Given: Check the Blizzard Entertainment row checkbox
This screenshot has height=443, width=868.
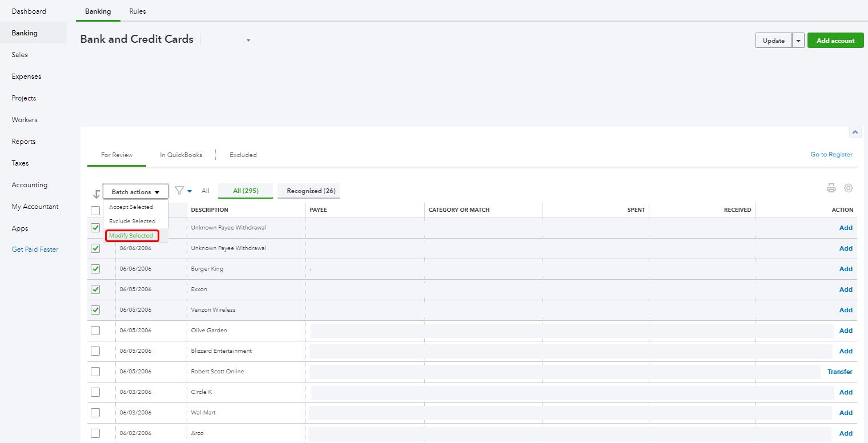Looking at the screenshot, I should tap(95, 351).
